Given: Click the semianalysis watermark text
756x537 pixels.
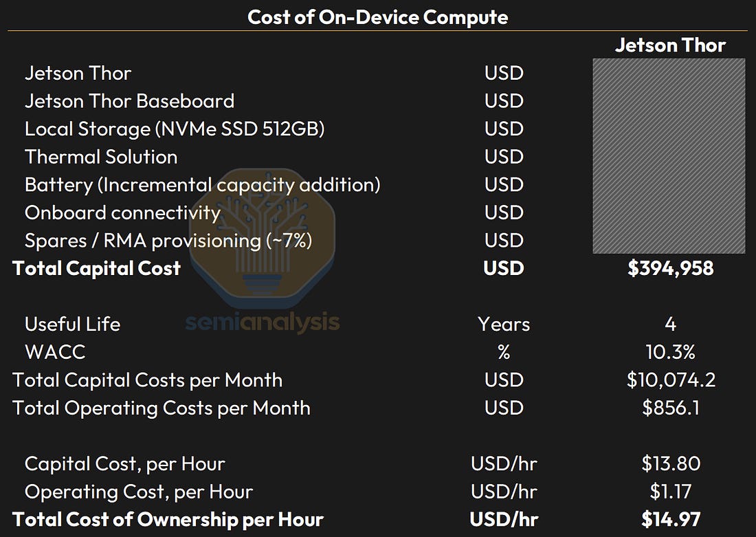Looking at the screenshot, I should click(x=263, y=322).
